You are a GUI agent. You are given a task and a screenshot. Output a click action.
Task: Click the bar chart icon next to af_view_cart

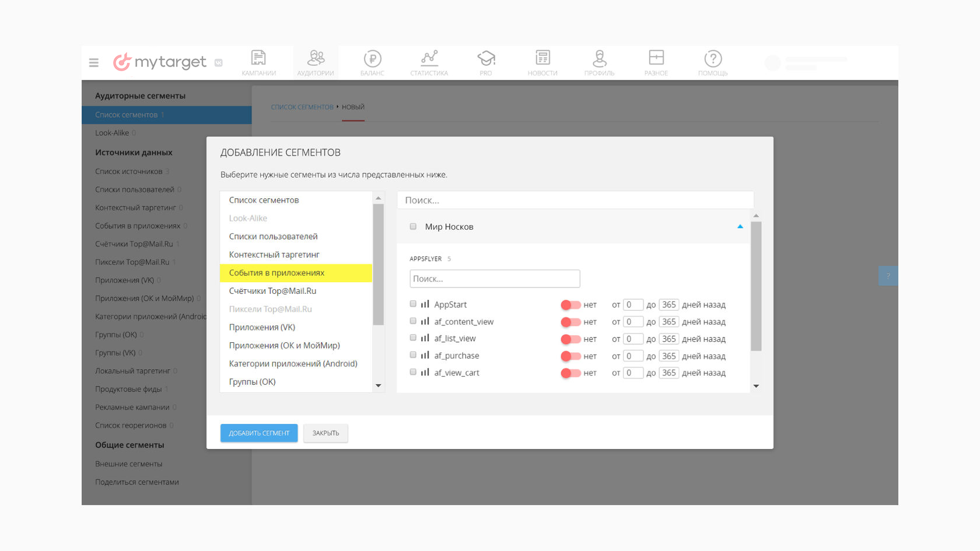tap(425, 372)
